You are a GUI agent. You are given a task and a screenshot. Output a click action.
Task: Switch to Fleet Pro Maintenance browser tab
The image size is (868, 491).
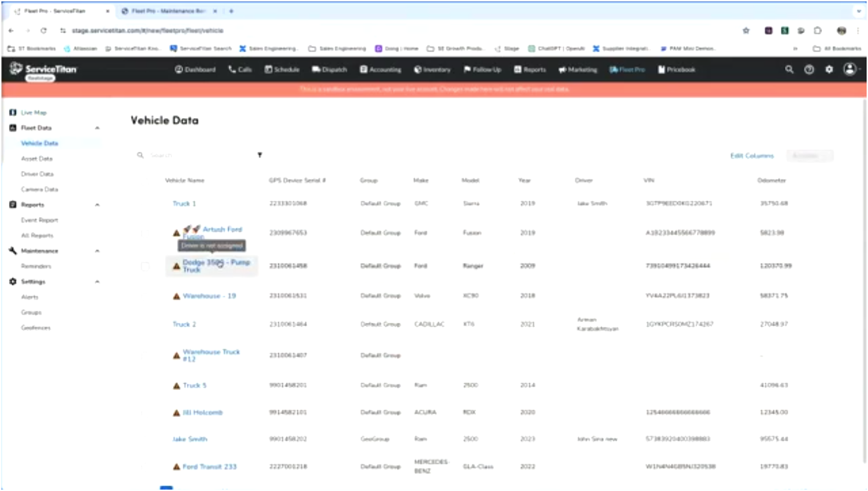click(168, 12)
